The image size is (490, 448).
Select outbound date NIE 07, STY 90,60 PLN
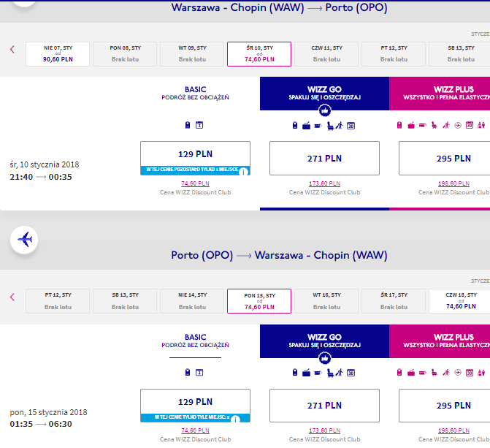[x=58, y=54]
